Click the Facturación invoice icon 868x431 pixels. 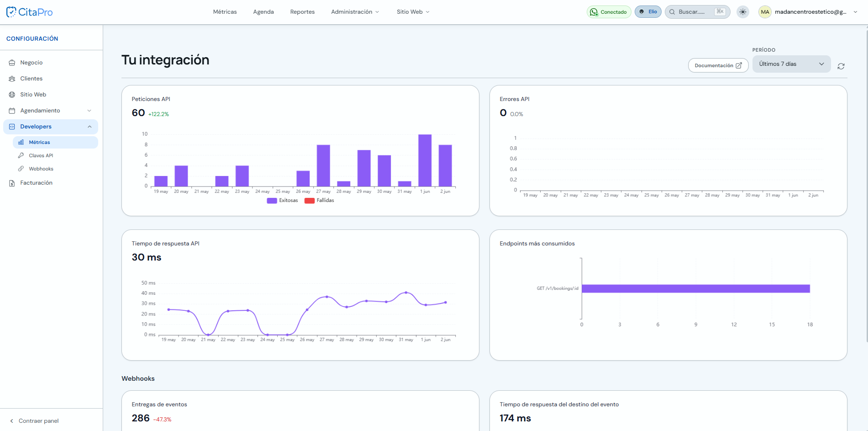pos(12,183)
